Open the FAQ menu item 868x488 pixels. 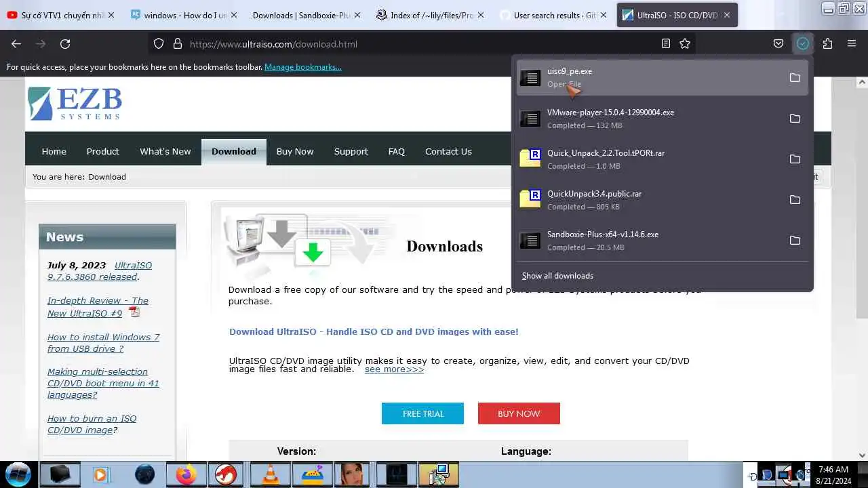(x=397, y=151)
